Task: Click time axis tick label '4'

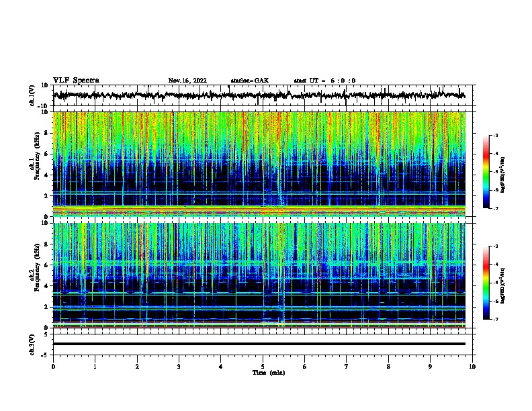Action: [221, 367]
